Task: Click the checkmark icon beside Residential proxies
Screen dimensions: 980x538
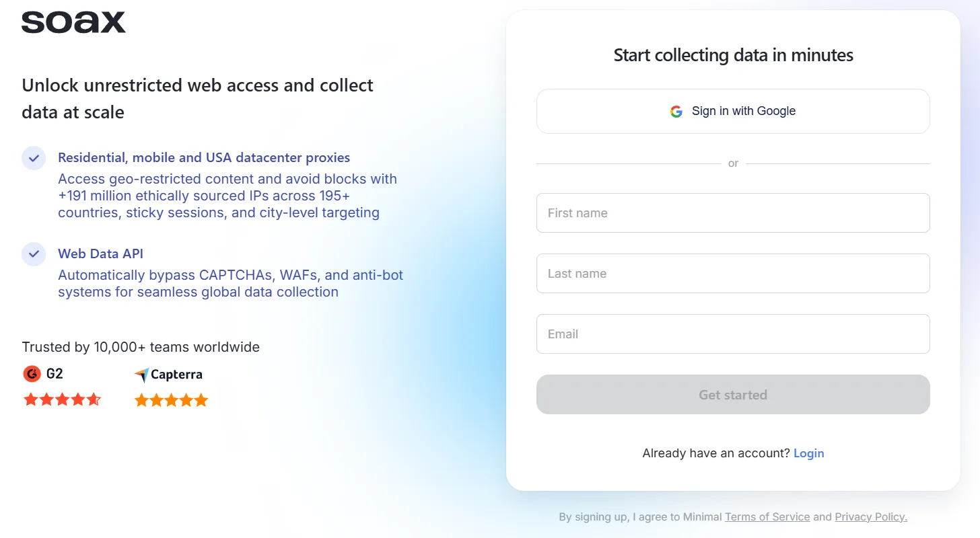Action: [x=34, y=159]
